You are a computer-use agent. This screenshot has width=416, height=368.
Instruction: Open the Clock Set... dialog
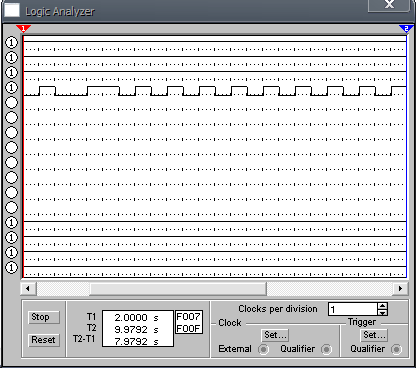pyautogui.click(x=275, y=335)
